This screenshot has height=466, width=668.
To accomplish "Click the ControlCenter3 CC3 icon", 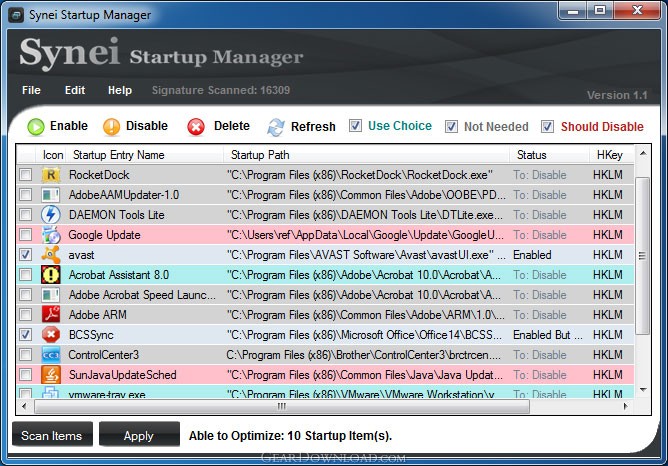I will click(51, 355).
